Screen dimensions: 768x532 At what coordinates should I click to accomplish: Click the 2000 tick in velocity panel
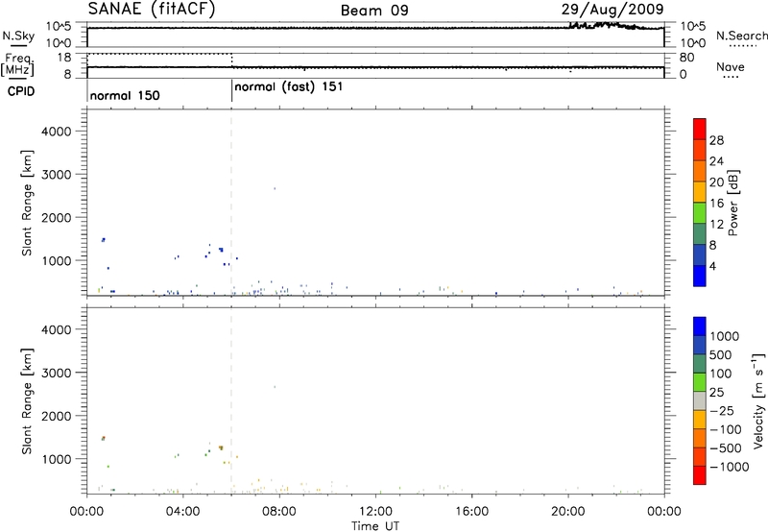pyautogui.click(x=57, y=416)
